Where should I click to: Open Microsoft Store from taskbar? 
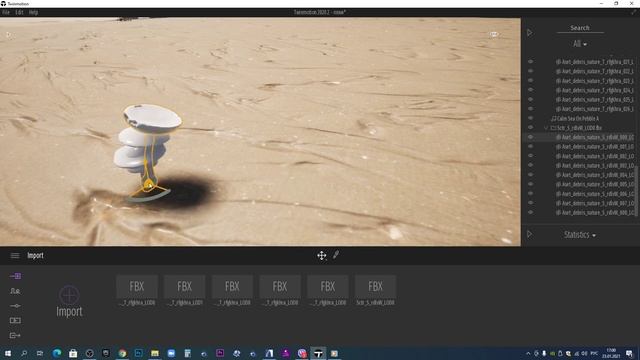(73, 353)
